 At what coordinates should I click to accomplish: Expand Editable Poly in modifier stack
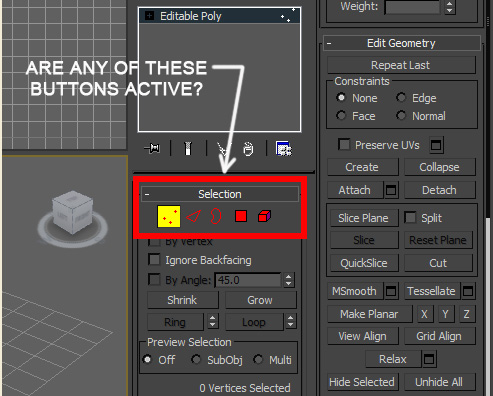point(150,16)
